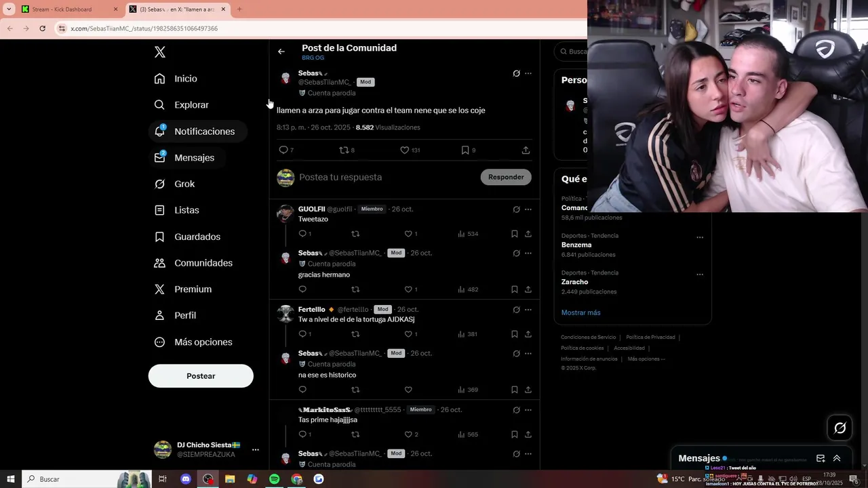This screenshot has height=488, width=868.
Task: Open the Zaracho trending topic
Action: pyautogui.click(x=575, y=282)
